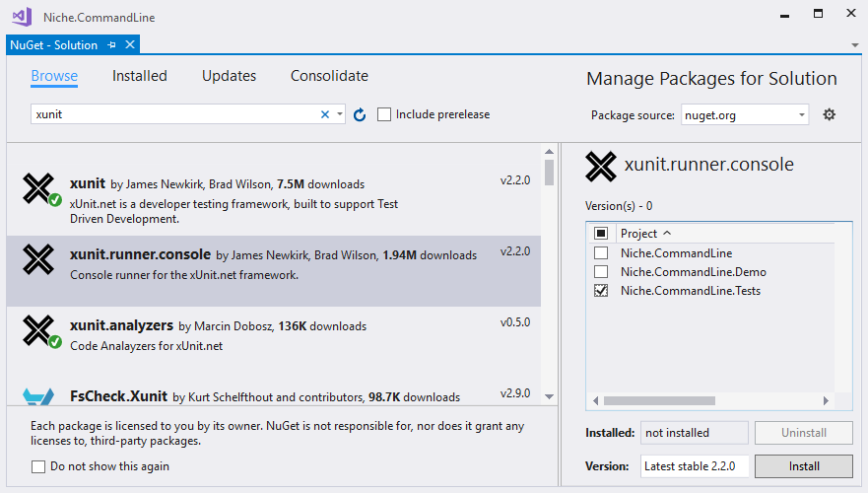Open the Version selector field

[695, 466]
